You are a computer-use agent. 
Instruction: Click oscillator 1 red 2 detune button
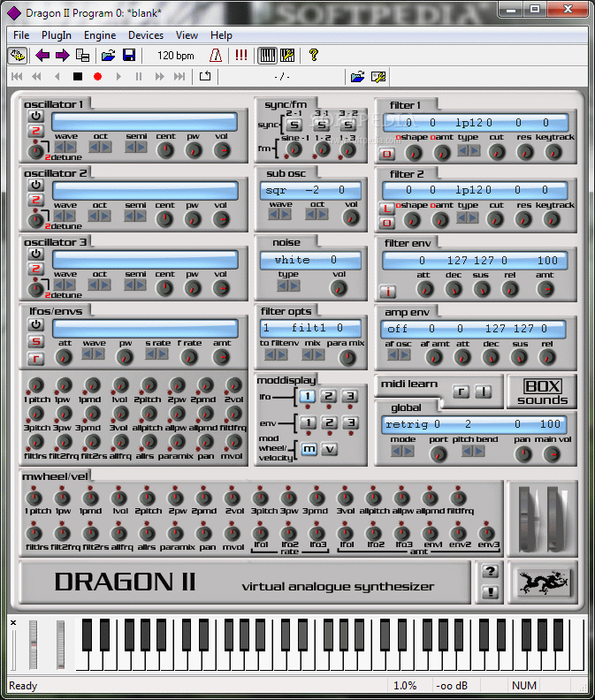point(35,131)
